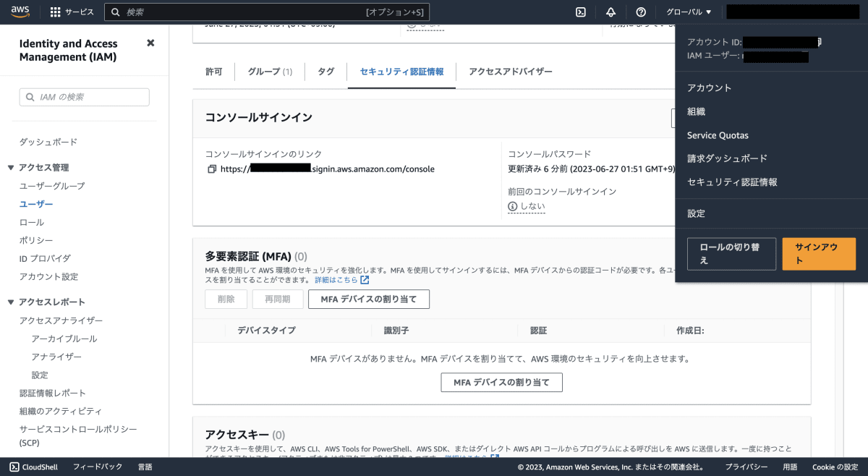Image resolution: width=868 pixels, height=476 pixels.
Task: Open ポリシー in sidebar
Action: tap(36, 240)
